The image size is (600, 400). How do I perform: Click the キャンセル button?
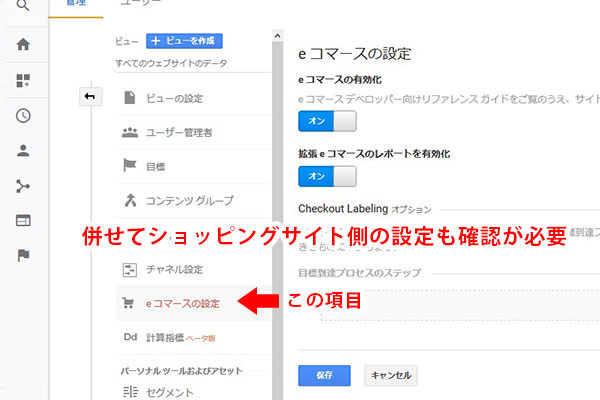(390, 376)
